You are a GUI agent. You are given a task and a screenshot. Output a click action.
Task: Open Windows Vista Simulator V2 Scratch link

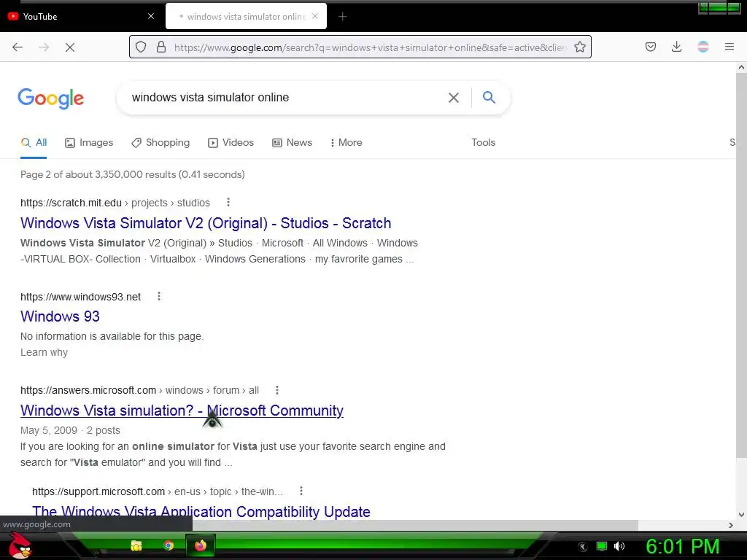(206, 223)
